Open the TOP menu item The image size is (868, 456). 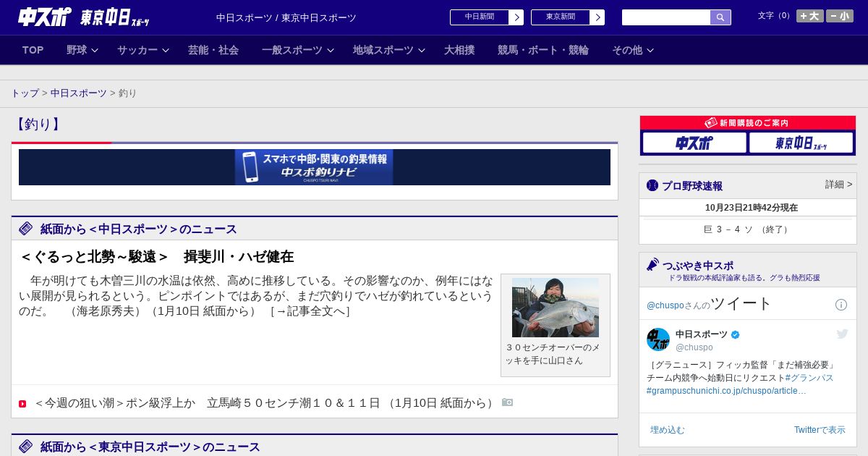[x=33, y=50]
